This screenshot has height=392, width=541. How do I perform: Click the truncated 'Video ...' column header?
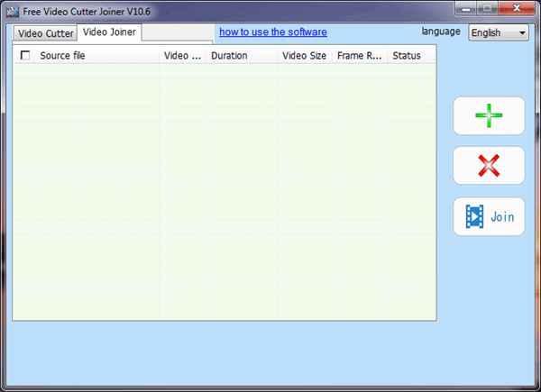point(182,56)
